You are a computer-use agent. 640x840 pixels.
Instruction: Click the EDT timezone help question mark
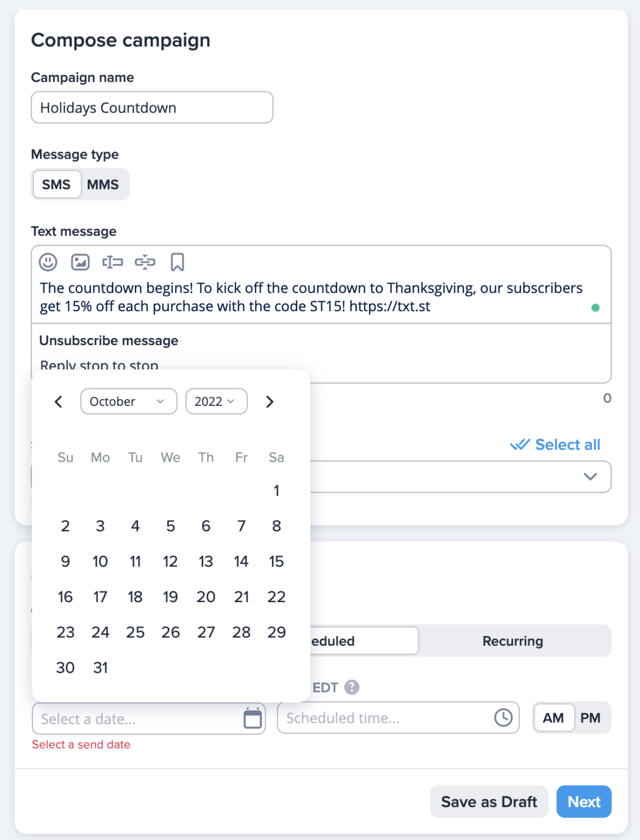(x=351, y=687)
